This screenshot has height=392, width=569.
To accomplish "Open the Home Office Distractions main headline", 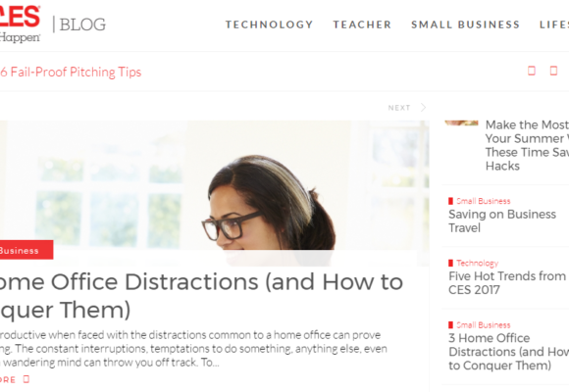I will point(201,296).
